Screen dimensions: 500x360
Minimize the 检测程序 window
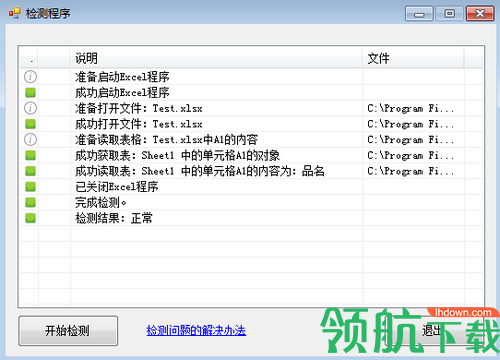point(419,13)
